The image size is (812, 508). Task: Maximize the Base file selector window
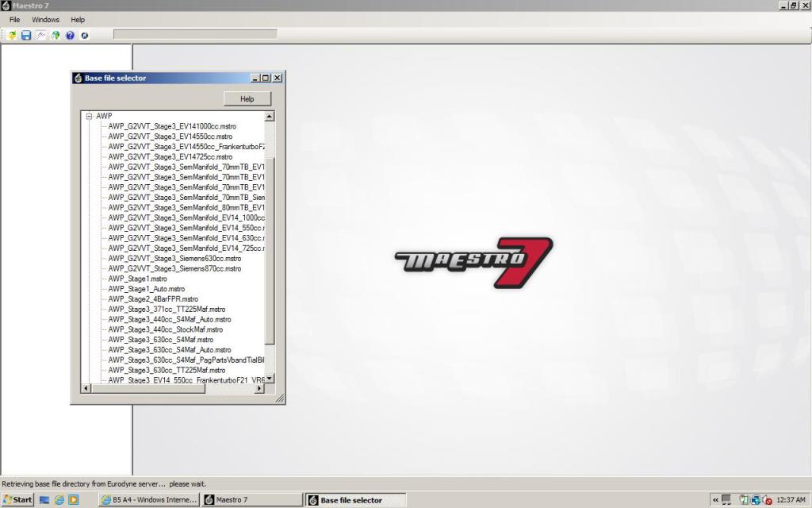[266, 78]
